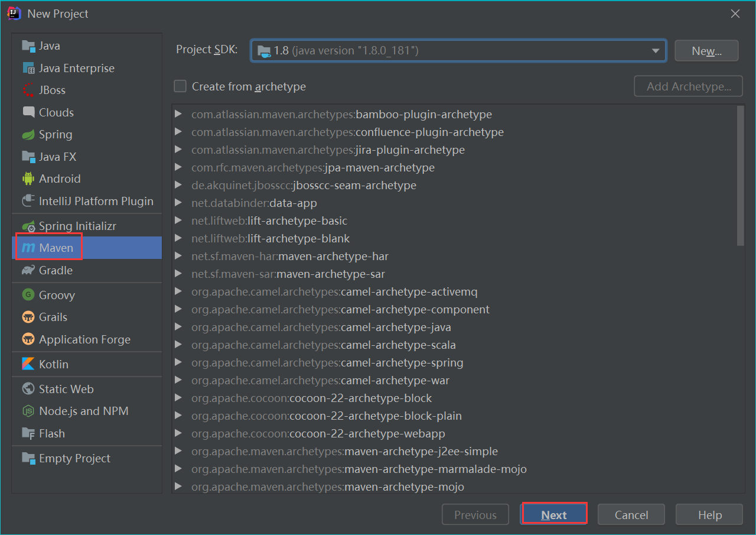Click the Next button
756x535 pixels.
coord(554,515)
